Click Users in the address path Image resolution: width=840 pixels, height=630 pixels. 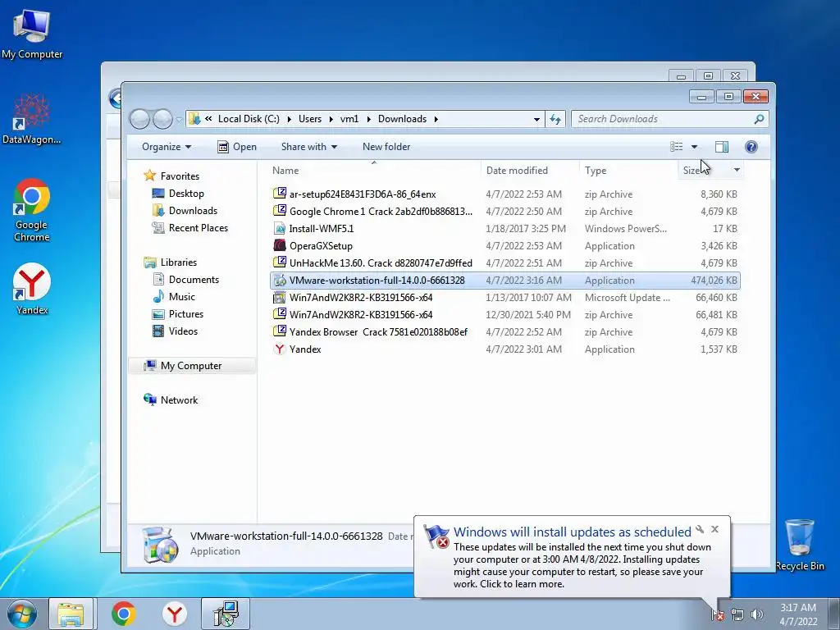pos(310,119)
